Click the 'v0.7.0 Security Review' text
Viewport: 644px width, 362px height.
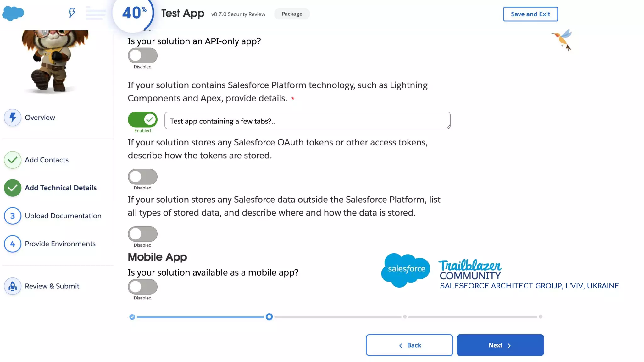click(238, 14)
